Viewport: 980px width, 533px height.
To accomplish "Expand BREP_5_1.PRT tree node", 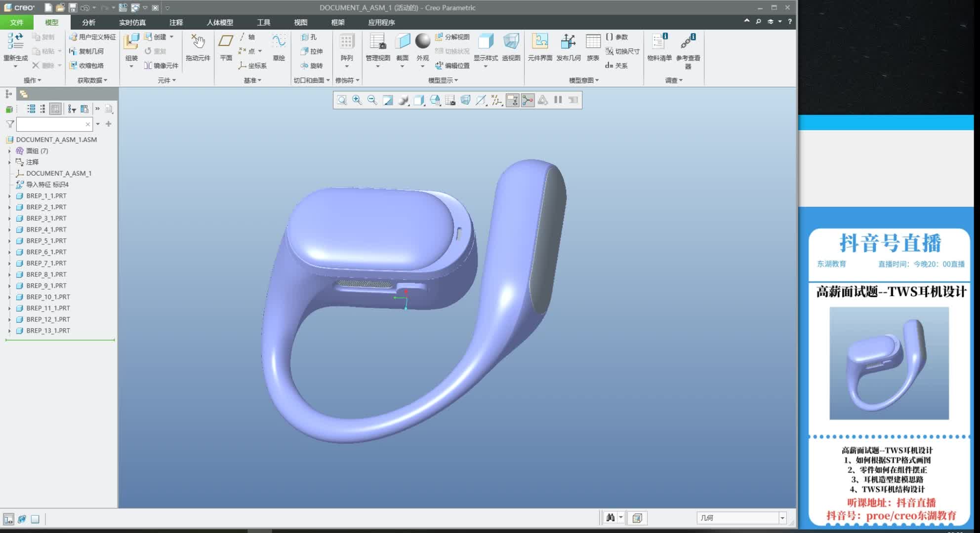I will [9, 241].
